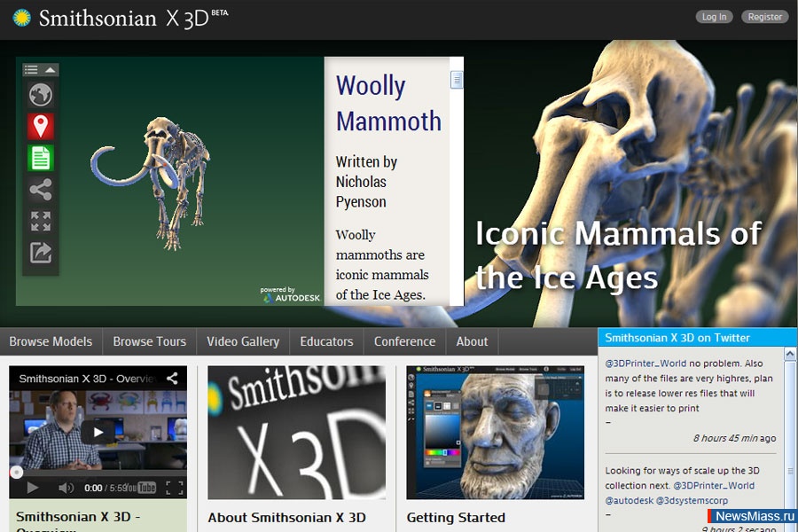Open the Getting Started thumbnail with Lincoln bust

coord(495,433)
